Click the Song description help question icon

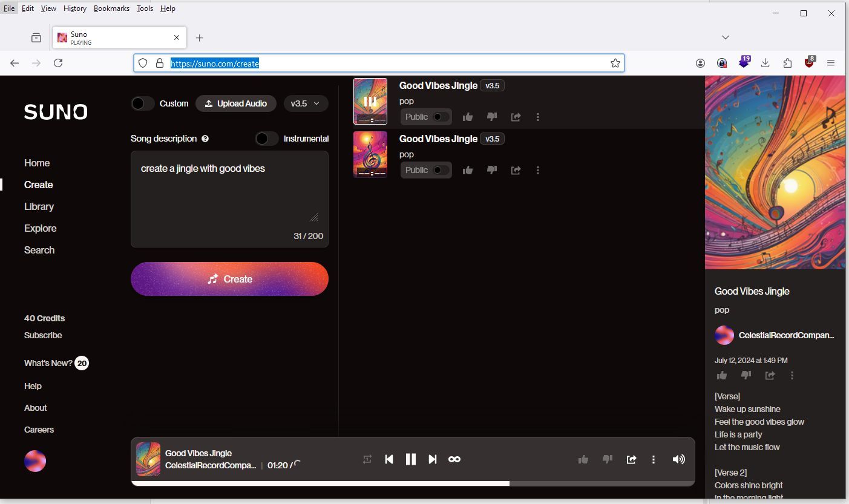[x=205, y=139]
